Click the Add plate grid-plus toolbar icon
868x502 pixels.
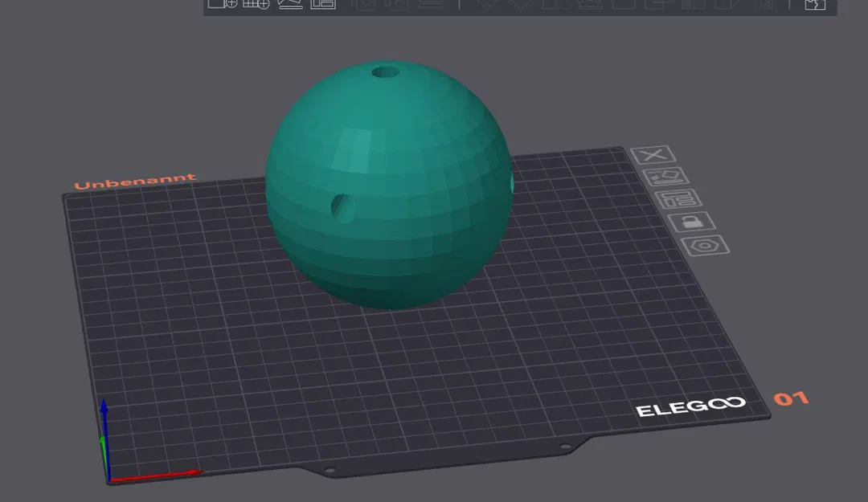coord(256,3)
